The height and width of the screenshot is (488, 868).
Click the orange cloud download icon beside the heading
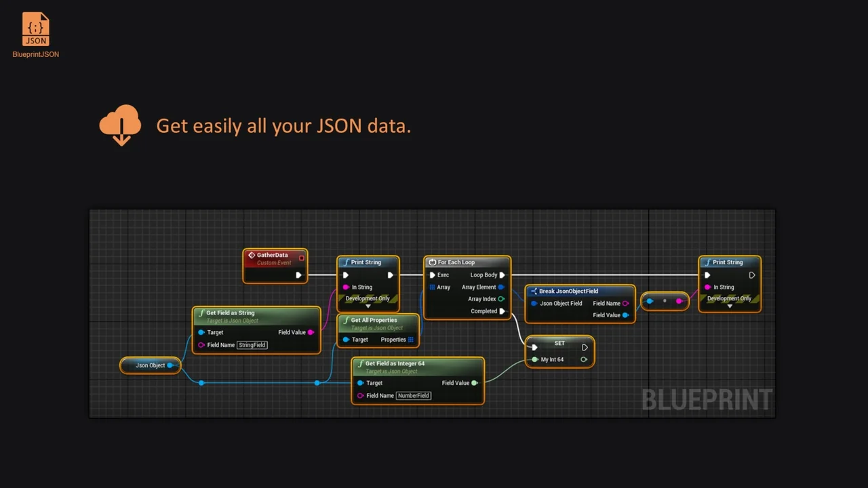tap(120, 125)
